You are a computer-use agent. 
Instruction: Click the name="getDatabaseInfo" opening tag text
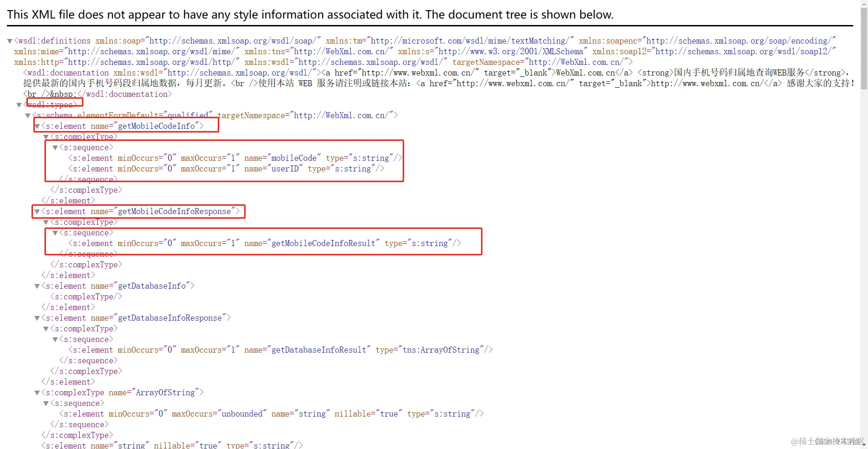pos(118,286)
